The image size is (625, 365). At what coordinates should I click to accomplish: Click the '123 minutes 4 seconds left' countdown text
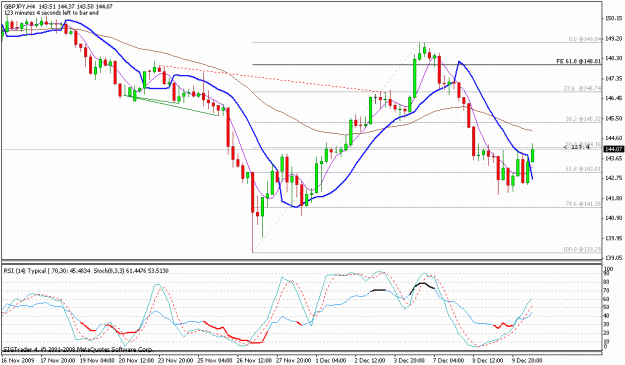(51, 13)
